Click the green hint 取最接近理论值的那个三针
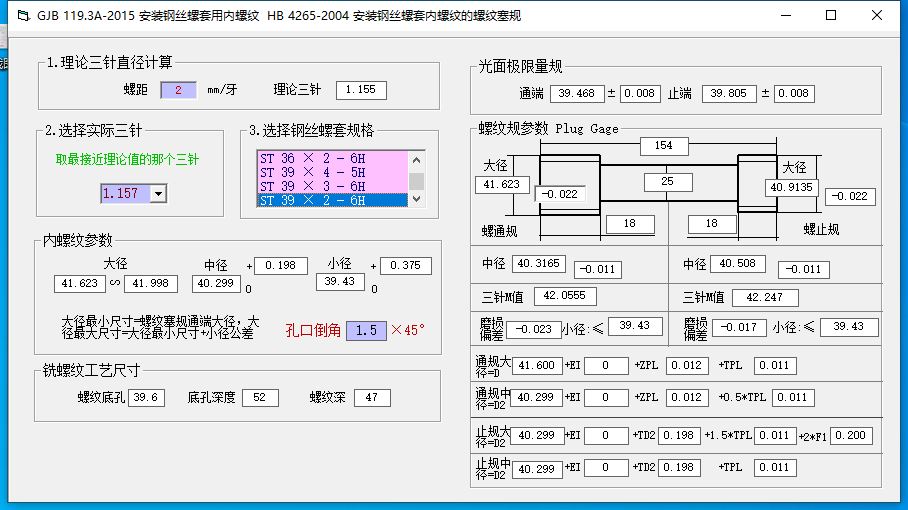908x510 pixels. pos(127,160)
